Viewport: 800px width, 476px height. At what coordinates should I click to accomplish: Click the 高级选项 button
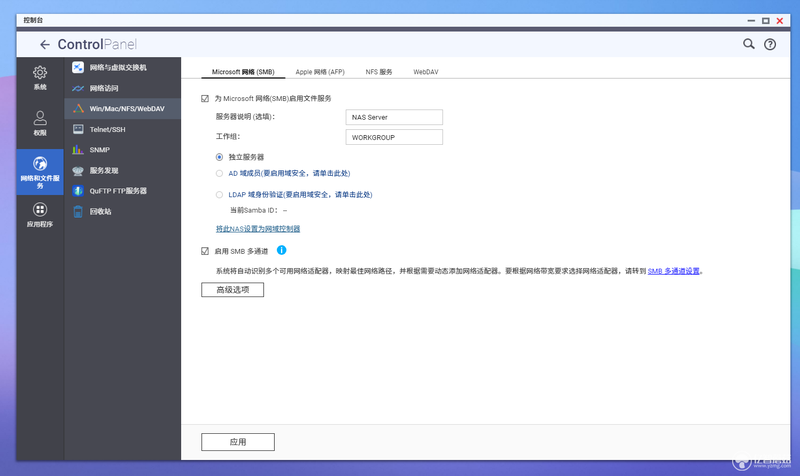click(233, 290)
